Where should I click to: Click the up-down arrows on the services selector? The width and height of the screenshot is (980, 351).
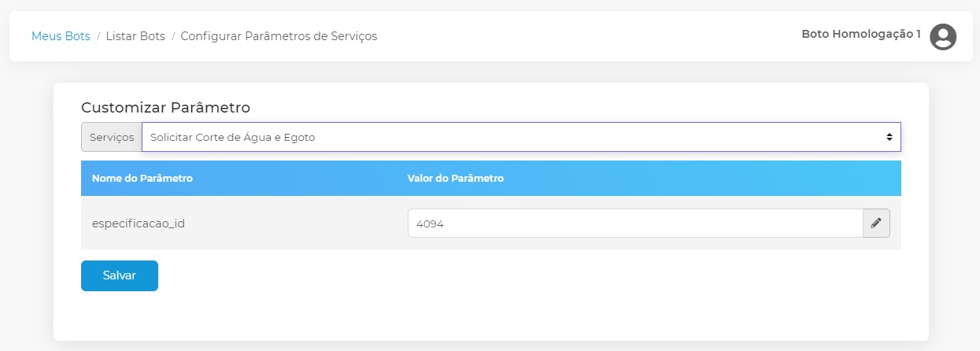click(889, 137)
